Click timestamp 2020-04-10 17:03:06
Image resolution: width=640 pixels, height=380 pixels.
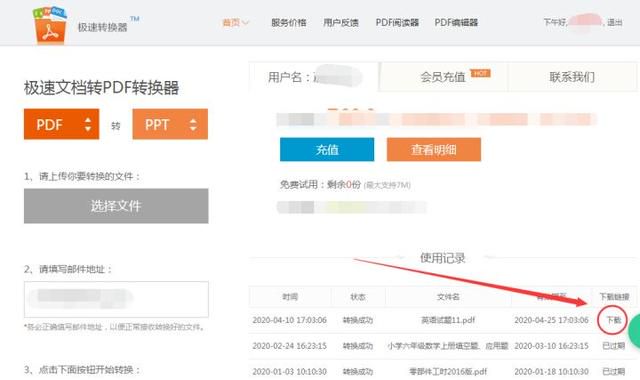tap(289, 320)
